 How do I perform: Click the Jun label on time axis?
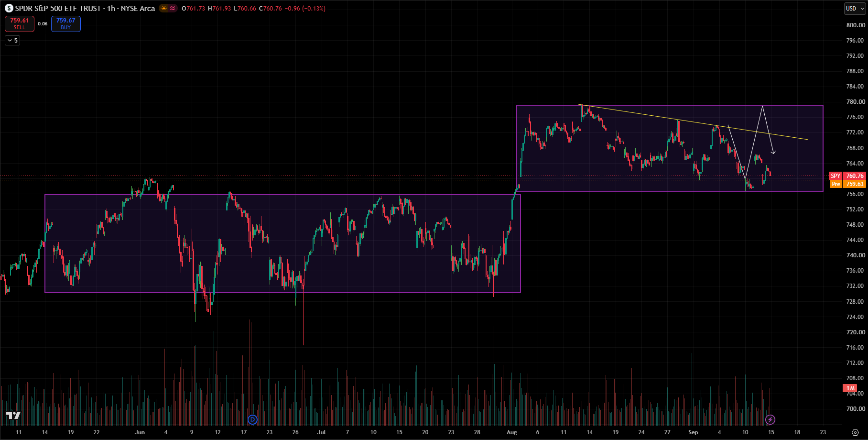[x=140, y=432]
